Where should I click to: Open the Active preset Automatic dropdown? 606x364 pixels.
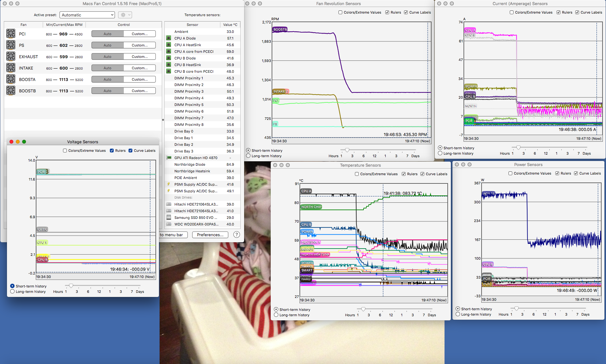pos(87,15)
